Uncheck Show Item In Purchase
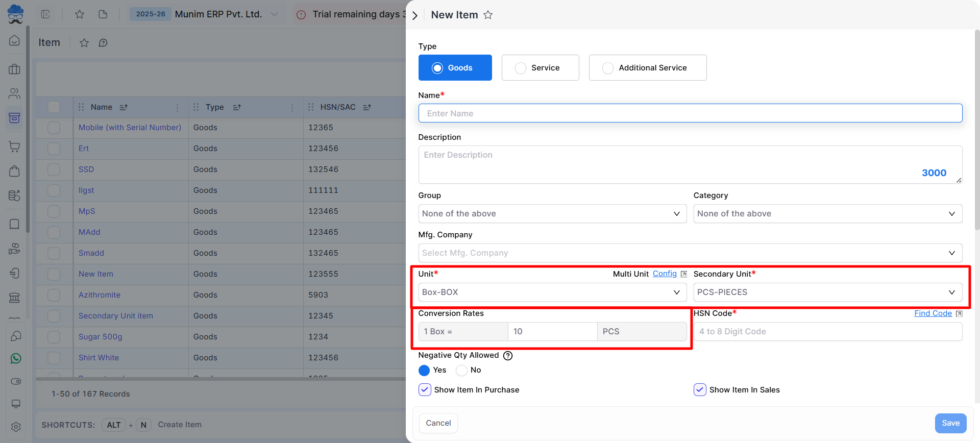The height and width of the screenshot is (443, 980). pyautogui.click(x=425, y=390)
